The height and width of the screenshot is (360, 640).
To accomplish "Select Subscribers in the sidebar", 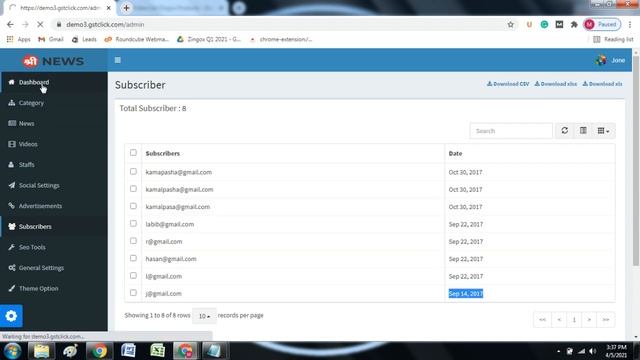I will point(54,227).
